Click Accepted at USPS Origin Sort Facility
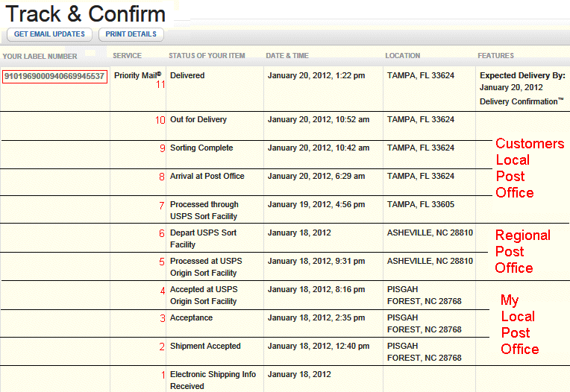 pyautogui.click(x=204, y=295)
